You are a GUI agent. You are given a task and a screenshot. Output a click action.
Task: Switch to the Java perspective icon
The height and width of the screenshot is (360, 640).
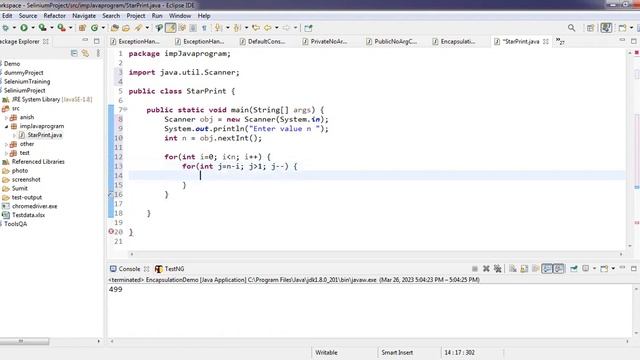pos(606,28)
